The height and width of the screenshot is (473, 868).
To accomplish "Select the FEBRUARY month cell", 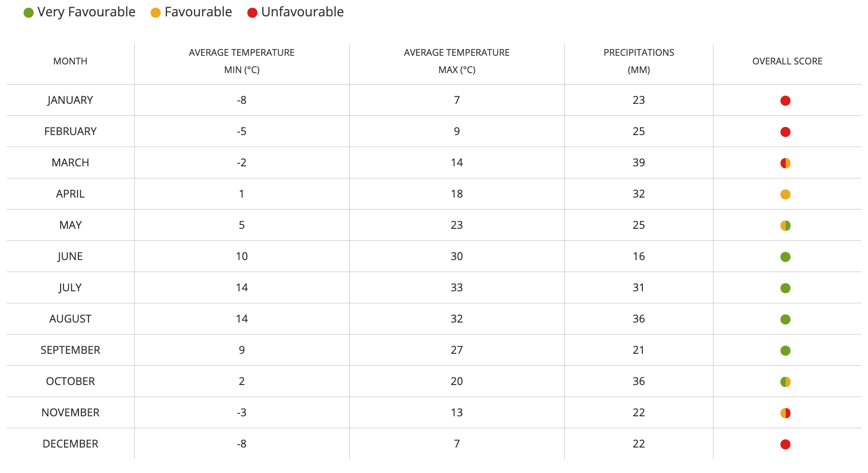I will (70, 131).
